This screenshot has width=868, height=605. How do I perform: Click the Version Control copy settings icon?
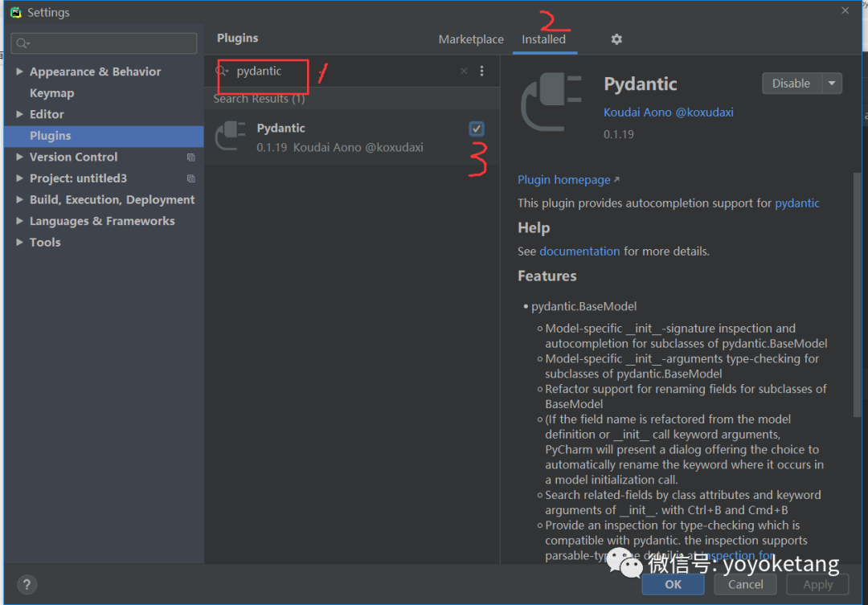[191, 157]
